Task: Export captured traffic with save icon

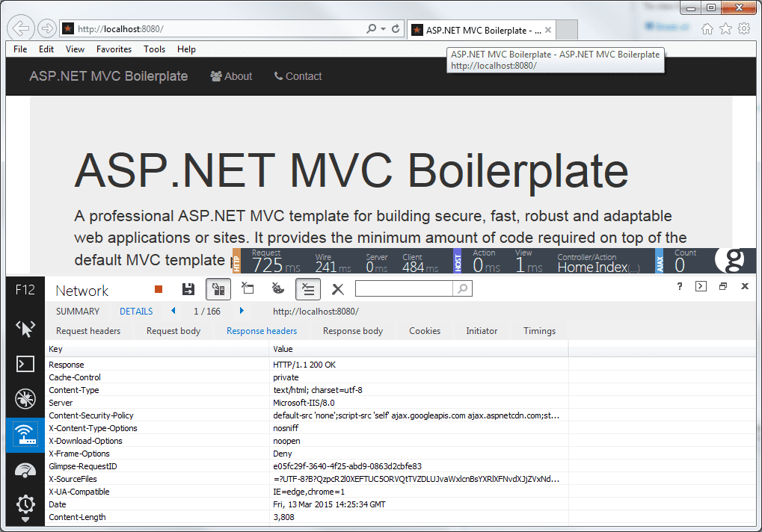Action: click(x=188, y=289)
